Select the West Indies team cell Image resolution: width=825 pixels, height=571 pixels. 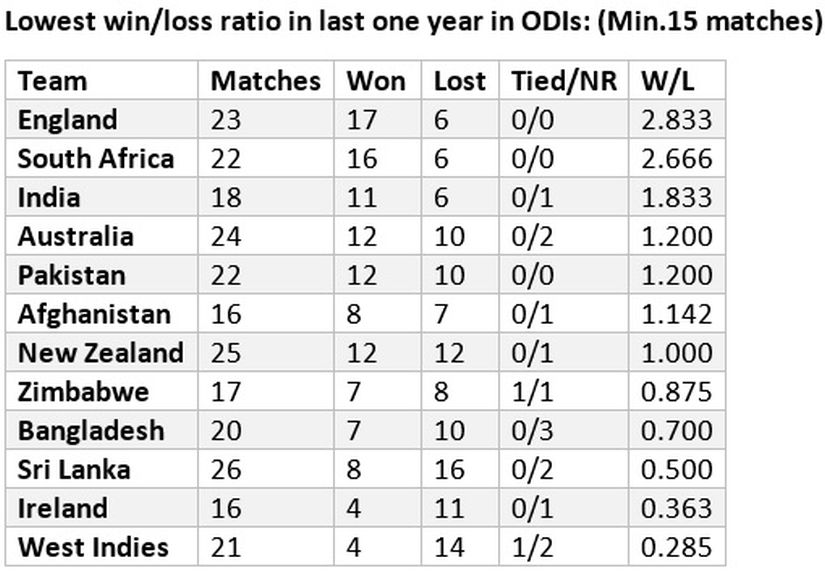pyautogui.click(x=93, y=547)
